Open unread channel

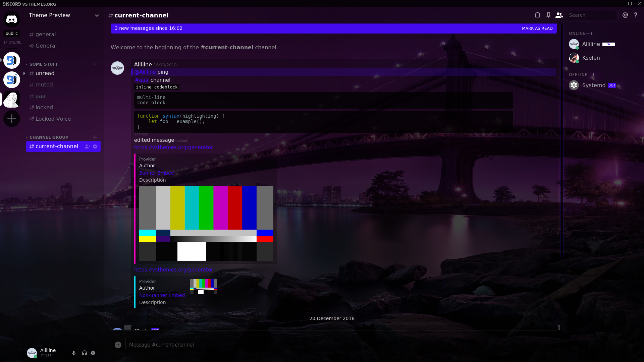pos(63,73)
